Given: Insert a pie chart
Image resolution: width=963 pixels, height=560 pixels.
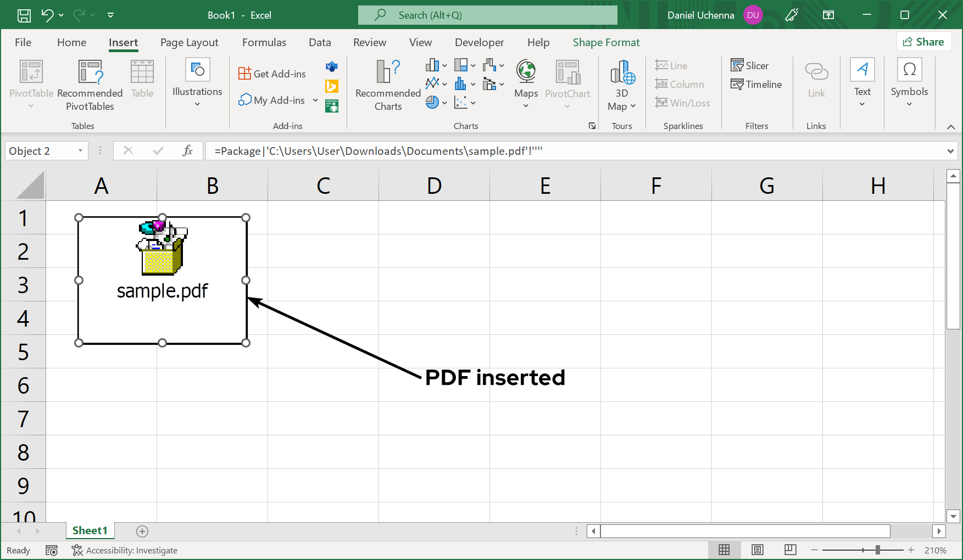Looking at the screenshot, I should pyautogui.click(x=432, y=102).
